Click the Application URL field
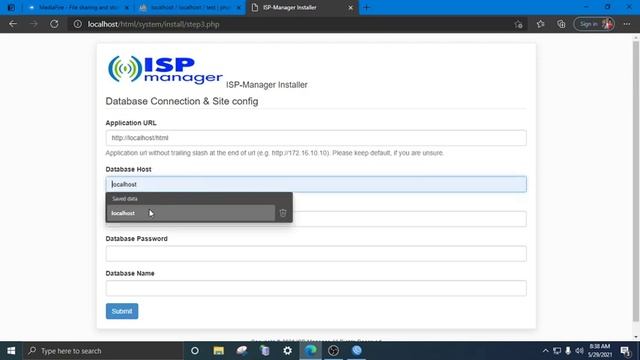The width and height of the screenshot is (640, 360). (x=316, y=138)
